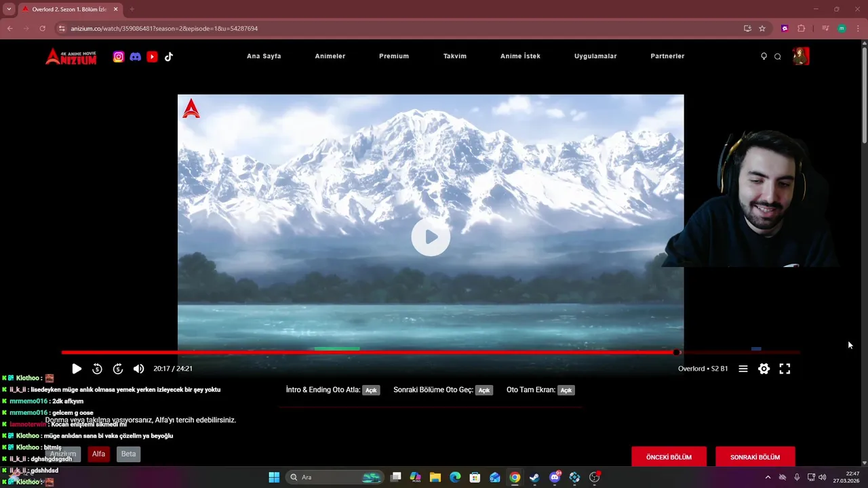Screen dimensions: 868x488
Task: Toggle Sonraki Bölüme Oto Geç switch
Action: coord(484,390)
